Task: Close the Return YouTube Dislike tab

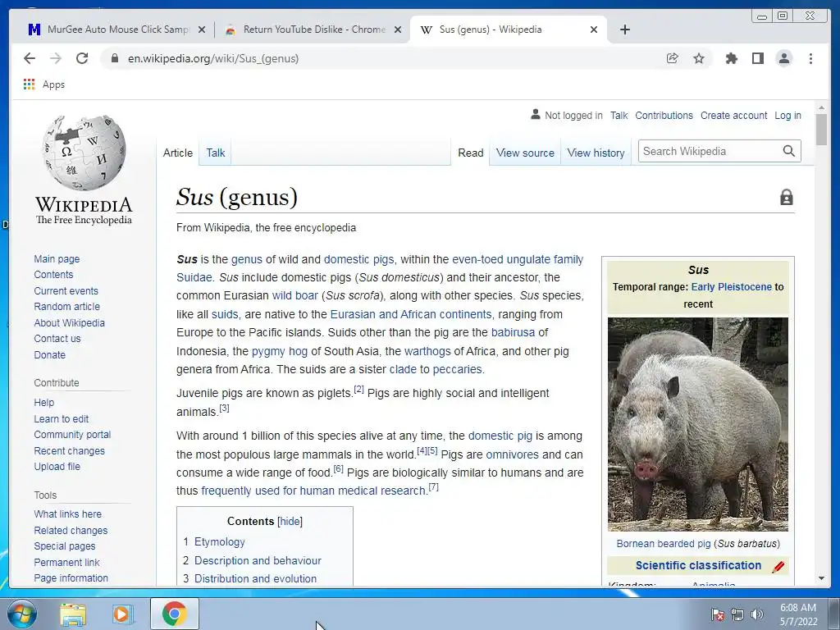Action: pyautogui.click(x=398, y=30)
